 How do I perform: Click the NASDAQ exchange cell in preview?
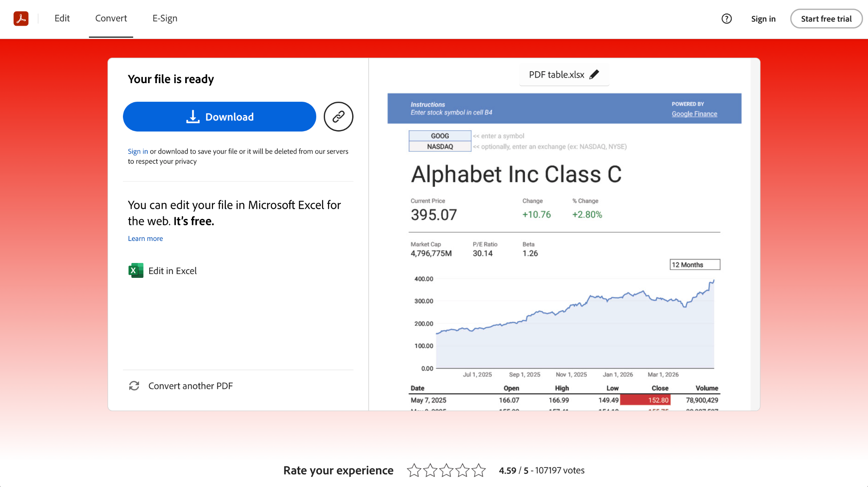(440, 146)
